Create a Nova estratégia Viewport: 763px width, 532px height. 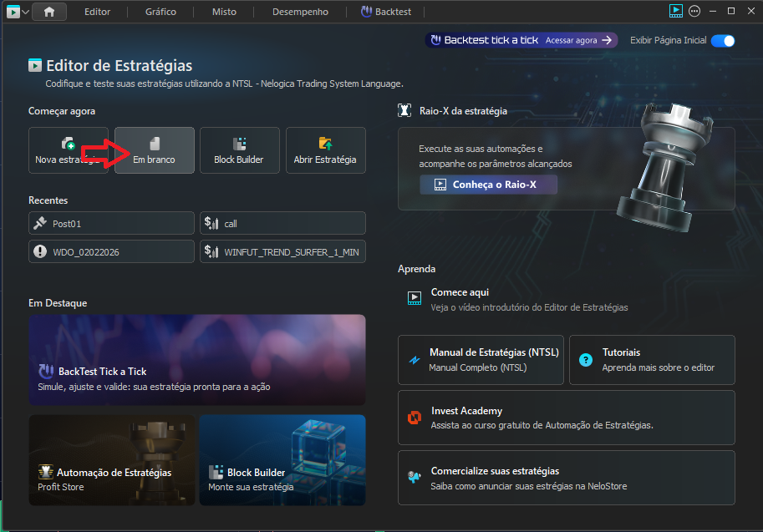69,150
